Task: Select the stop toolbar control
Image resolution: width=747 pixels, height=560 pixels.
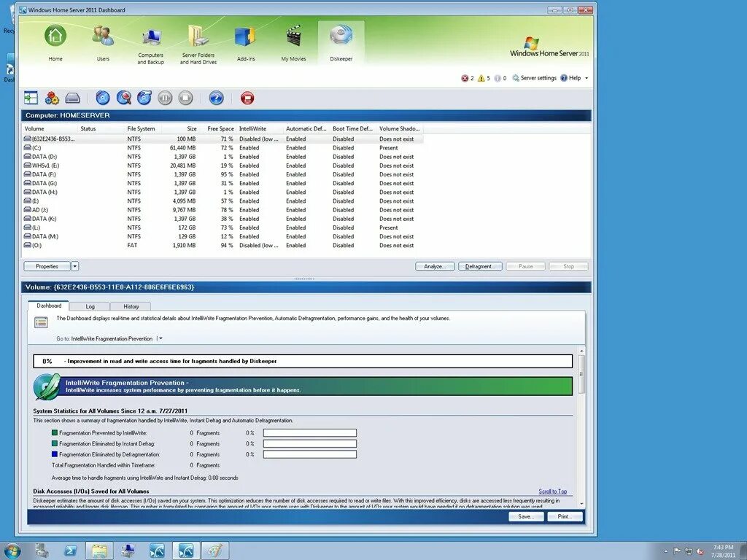Action: click(185, 97)
